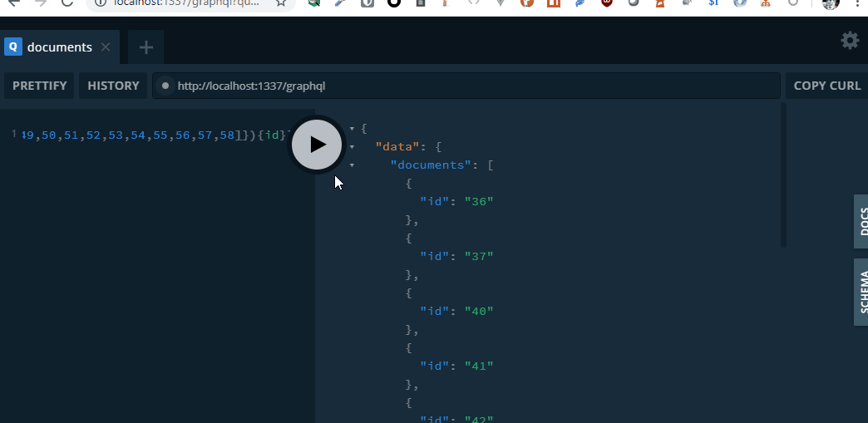Open the DOCS side panel
Viewport: 868px width, 423px height.
(861, 221)
